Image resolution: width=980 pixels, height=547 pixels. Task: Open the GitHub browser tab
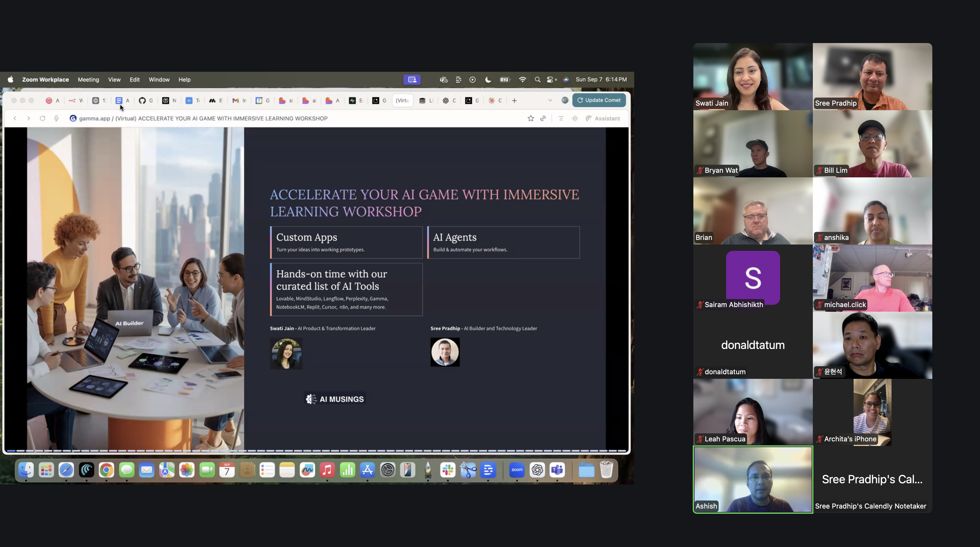coord(146,100)
